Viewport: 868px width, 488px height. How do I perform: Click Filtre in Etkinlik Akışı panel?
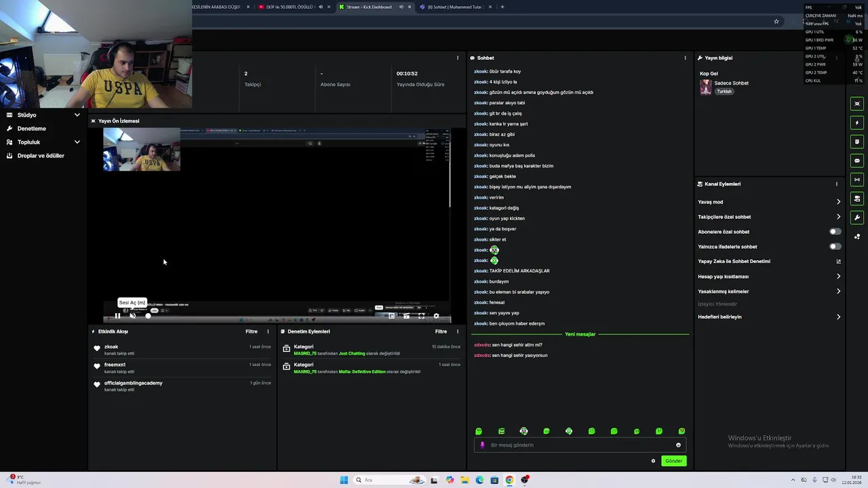click(x=252, y=331)
